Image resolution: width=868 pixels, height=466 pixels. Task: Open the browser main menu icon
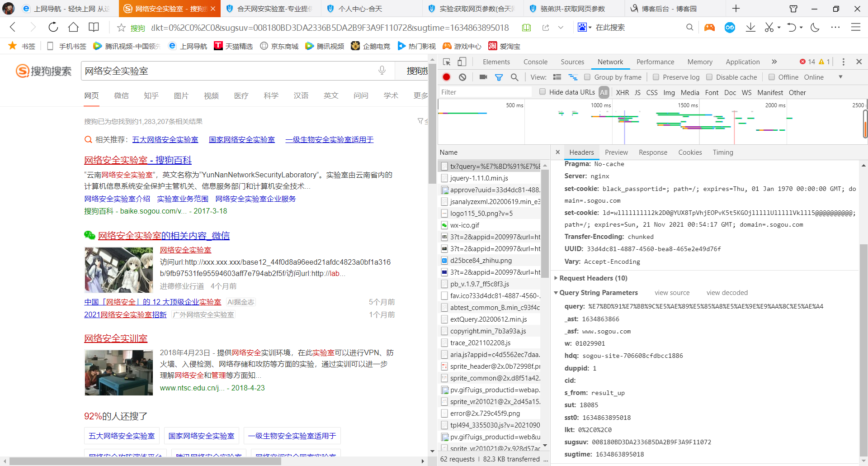(856, 28)
